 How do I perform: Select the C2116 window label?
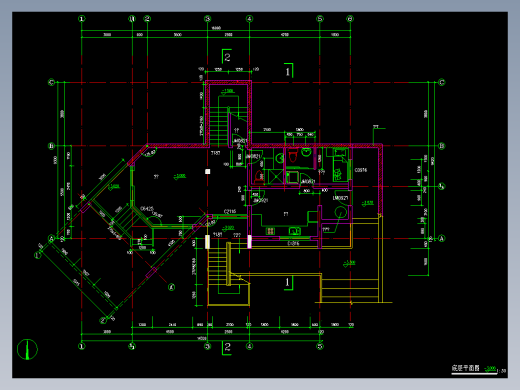(230, 211)
